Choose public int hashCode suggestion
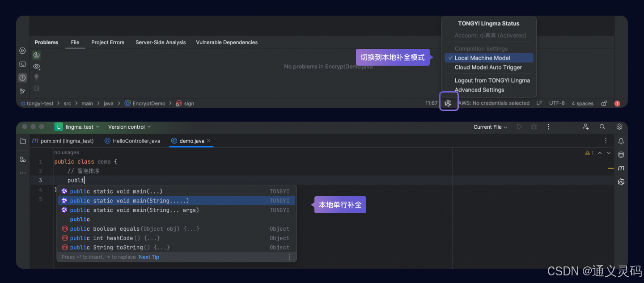The height and width of the screenshot is (283, 644). pos(177,238)
